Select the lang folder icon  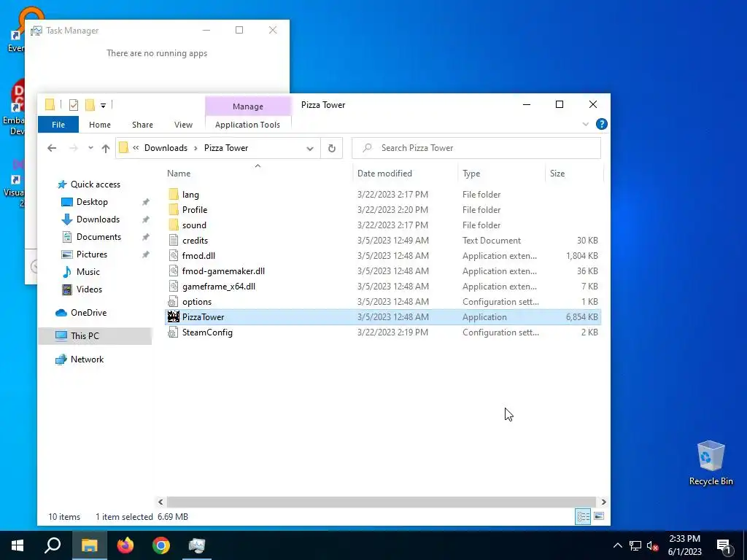click(174, 194)
